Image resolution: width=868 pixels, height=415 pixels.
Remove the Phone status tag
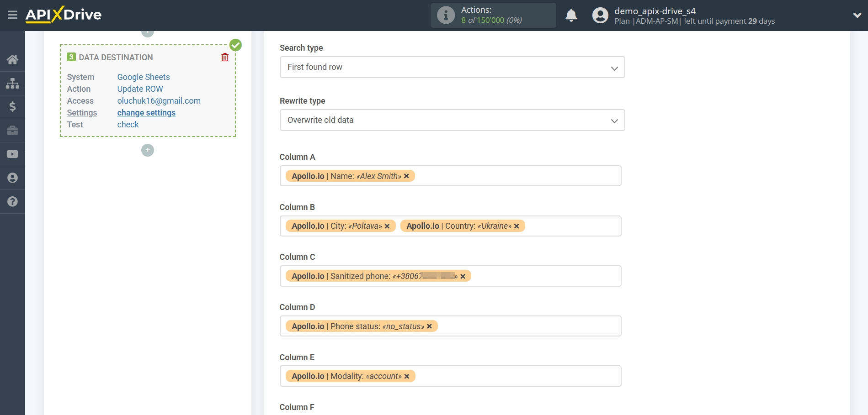point(429,326)
